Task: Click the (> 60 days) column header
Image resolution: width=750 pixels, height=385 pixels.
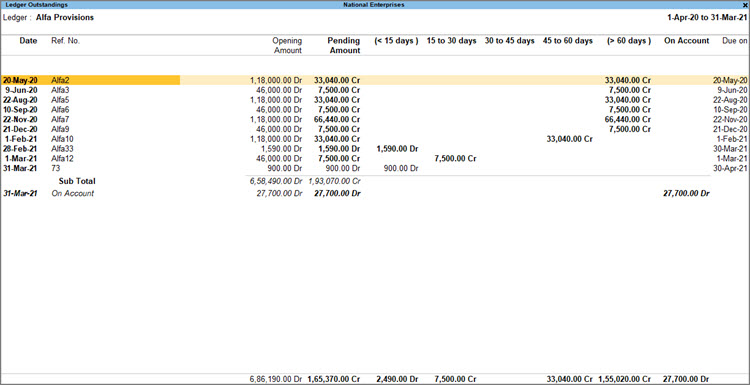Action: 629,41
